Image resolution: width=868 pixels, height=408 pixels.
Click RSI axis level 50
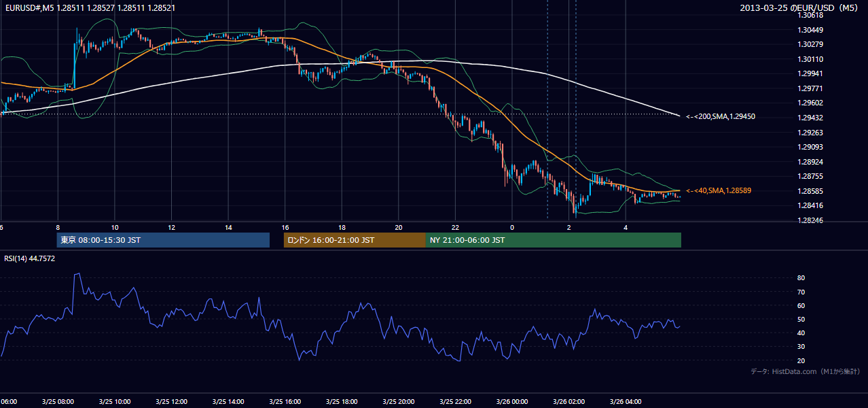point(801,319)
